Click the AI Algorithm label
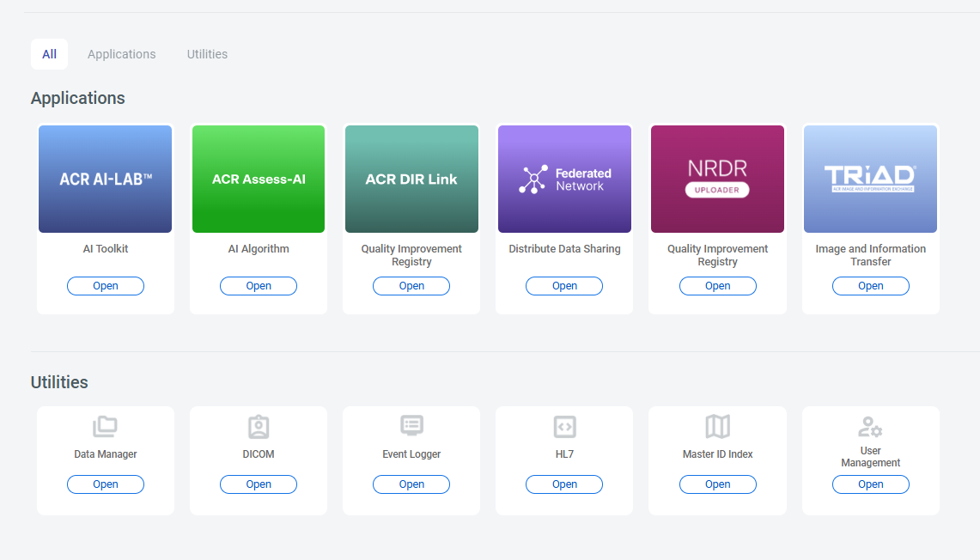Viewport: 980px width, 560px height. pos(259,249)
